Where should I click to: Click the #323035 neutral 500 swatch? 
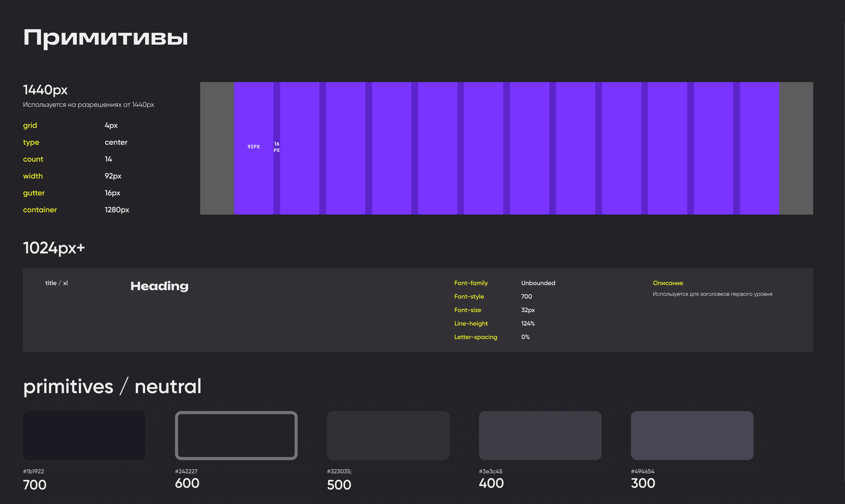click(388, 435)
